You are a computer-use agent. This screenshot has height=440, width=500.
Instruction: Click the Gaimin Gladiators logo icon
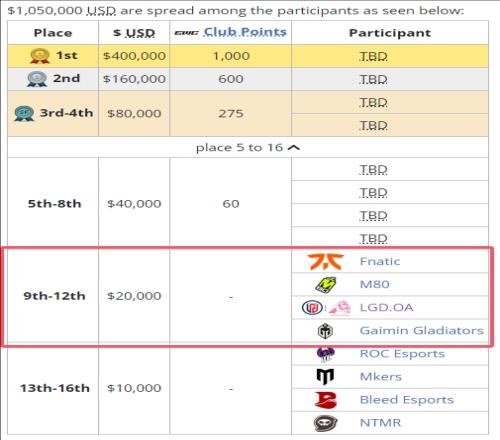click(325, 331)
